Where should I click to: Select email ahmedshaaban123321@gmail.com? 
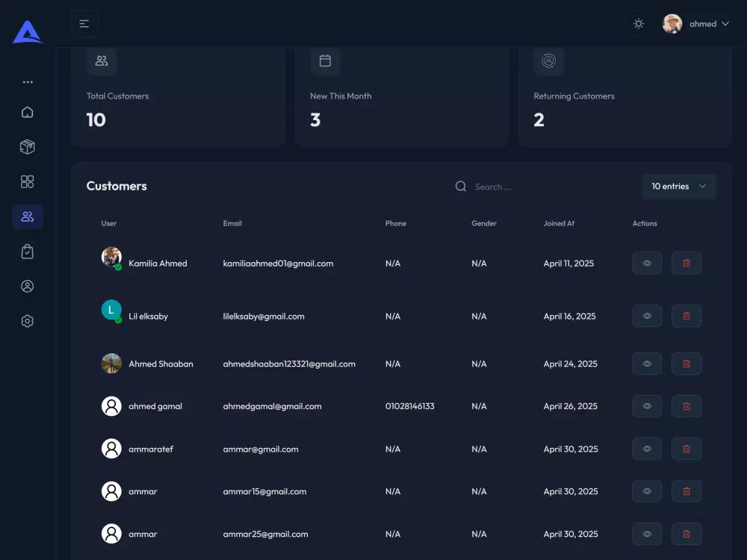289,364
